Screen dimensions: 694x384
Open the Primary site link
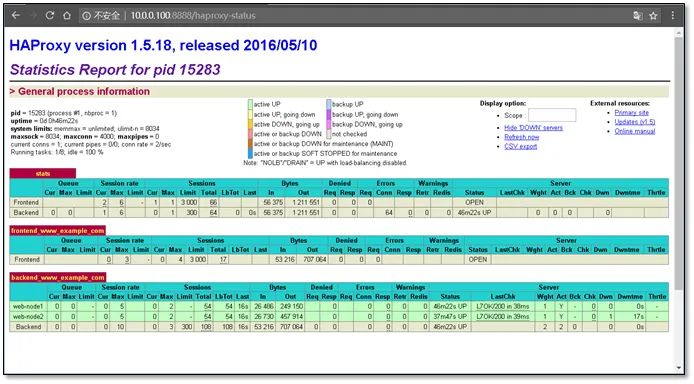pos(632,112)
